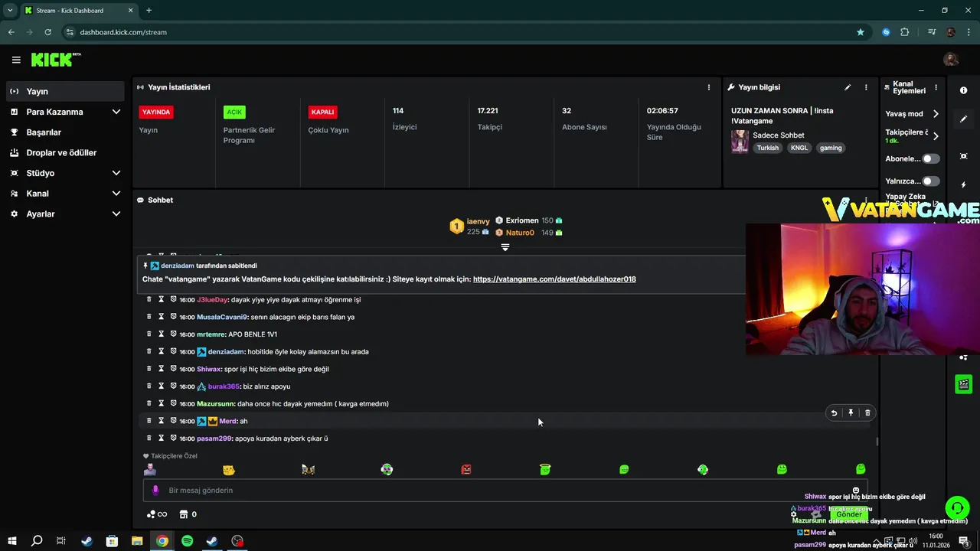Click the message input field
Screen dimensions: 980x551
pyautogui.click(x=505, y=490)
